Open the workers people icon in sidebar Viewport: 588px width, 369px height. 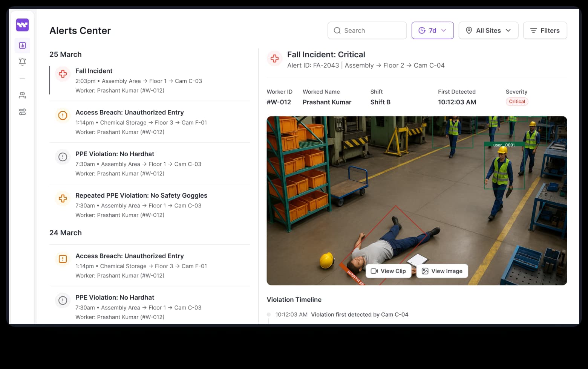pyautogui.click(x=22, y=95)
